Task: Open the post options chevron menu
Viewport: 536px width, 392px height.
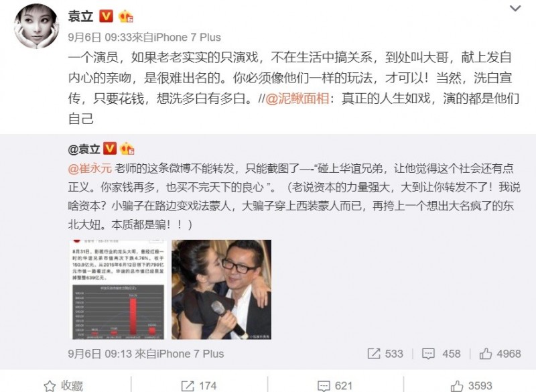Action: (x=515, y=9)
